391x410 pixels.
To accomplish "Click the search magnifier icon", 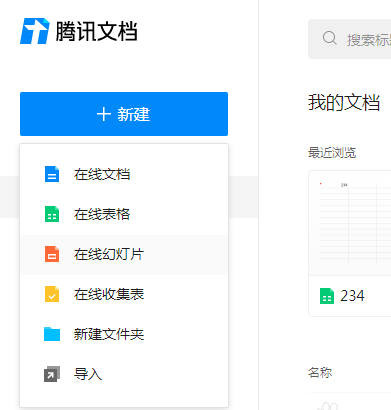I will 330,38.
